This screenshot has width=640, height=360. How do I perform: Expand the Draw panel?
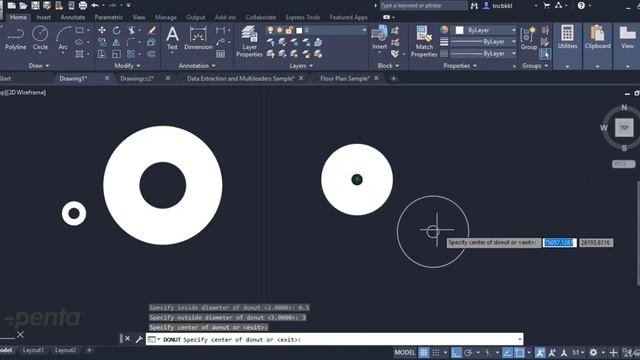pyautogui.click(x=39, y=66)
